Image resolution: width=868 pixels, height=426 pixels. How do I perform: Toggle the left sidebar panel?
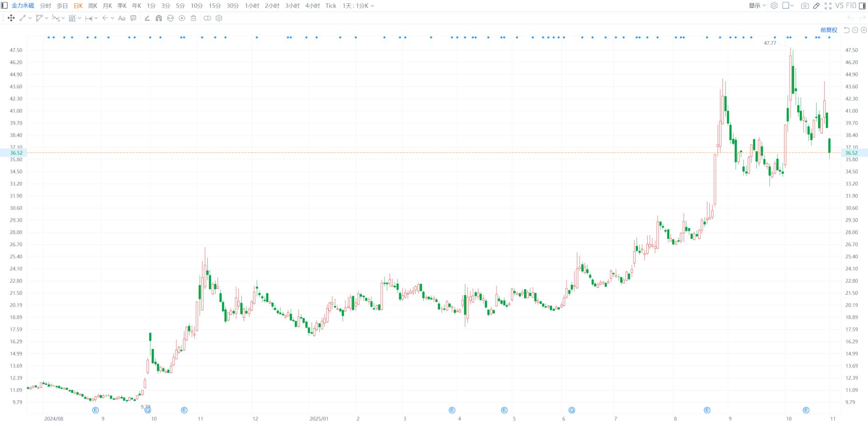[x=4, y=6]
